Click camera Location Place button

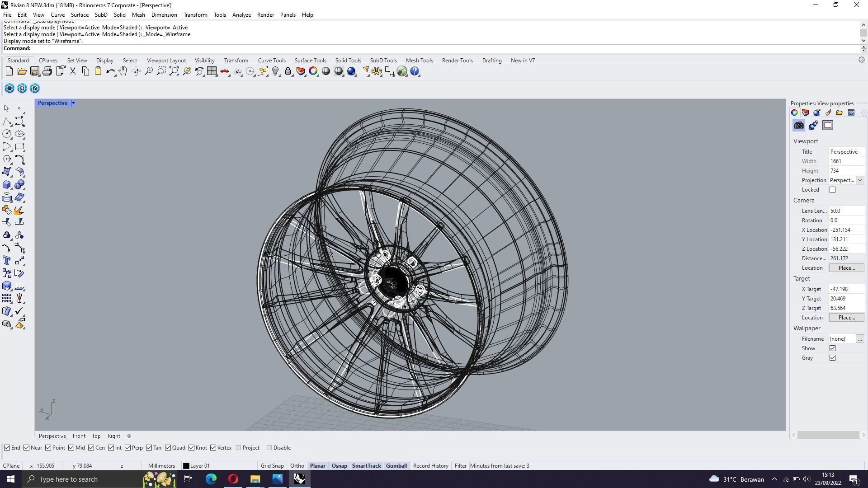846,268
